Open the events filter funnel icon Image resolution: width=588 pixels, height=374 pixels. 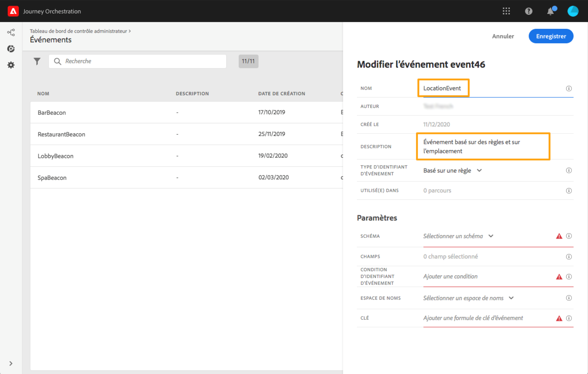pos(37,61)
